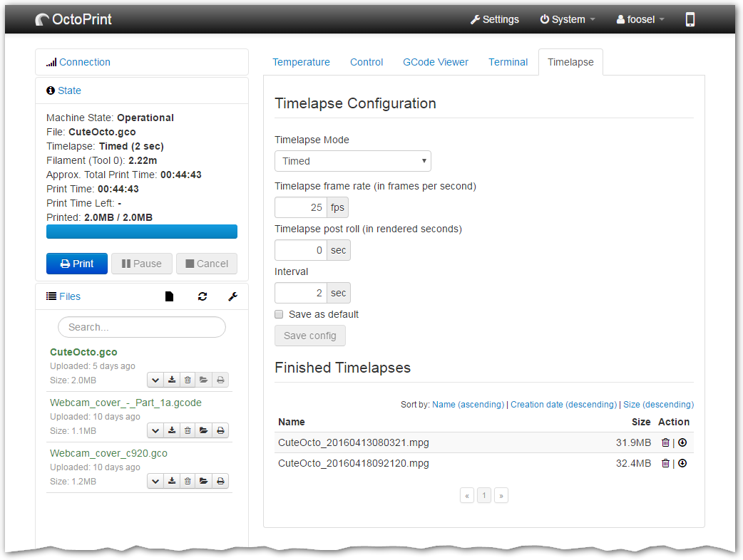
Task: Load and print the Webcam_cover_c920.gco file
Action: point(220,481)
